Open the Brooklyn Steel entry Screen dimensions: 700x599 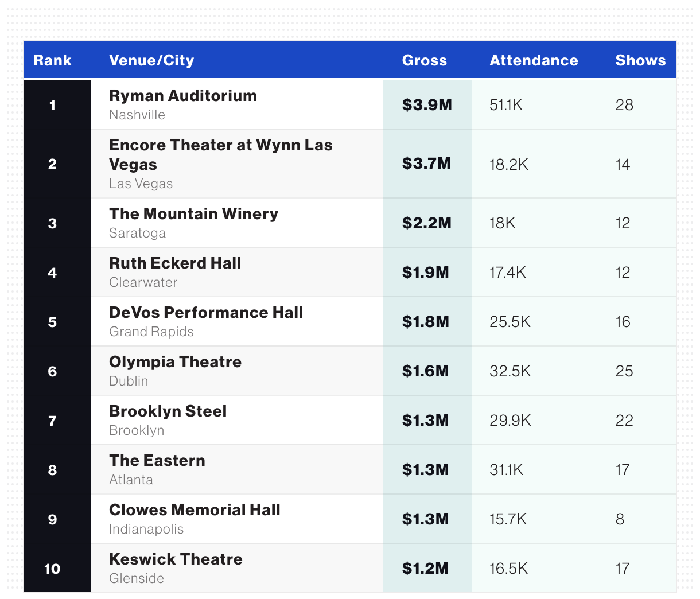168,411
